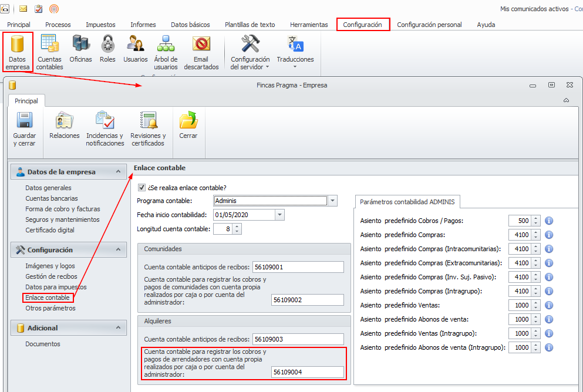This screenshot has width=583, height=392.
Task: Collapse the Empresa window ribbon
Action: (567, 100)
